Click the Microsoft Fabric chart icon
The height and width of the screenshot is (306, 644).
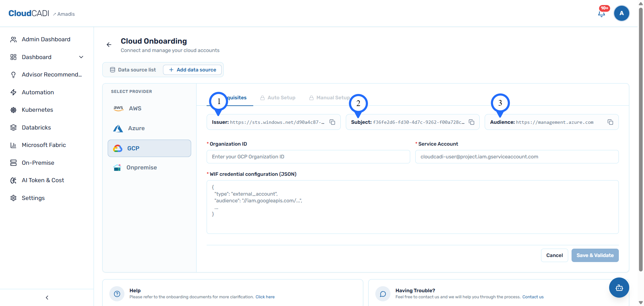(x=13, y=145)
